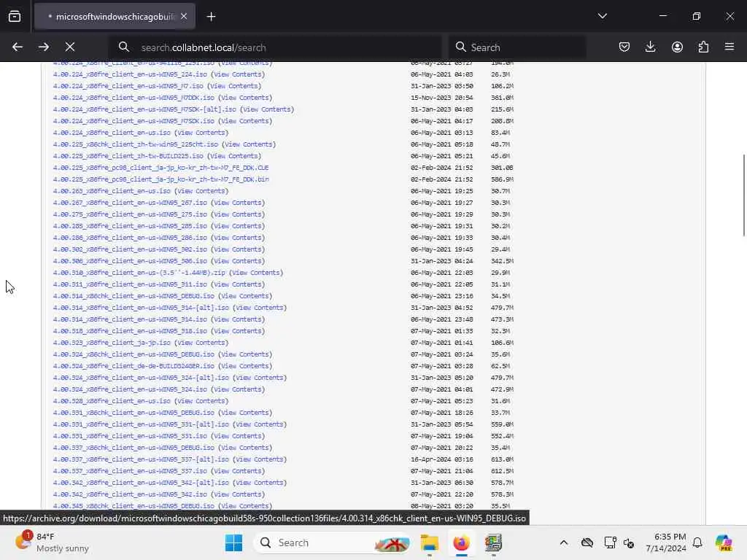Open the WIN95_267.iso link
The width and height of the screenshot is (747, 560).
tap(130, 203)
